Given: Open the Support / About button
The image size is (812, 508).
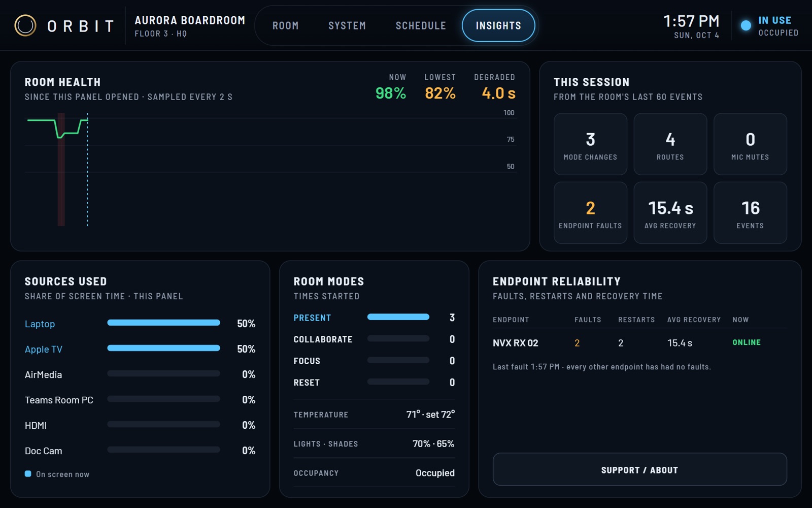Looking at the screenshot, I should click(639, 470).
